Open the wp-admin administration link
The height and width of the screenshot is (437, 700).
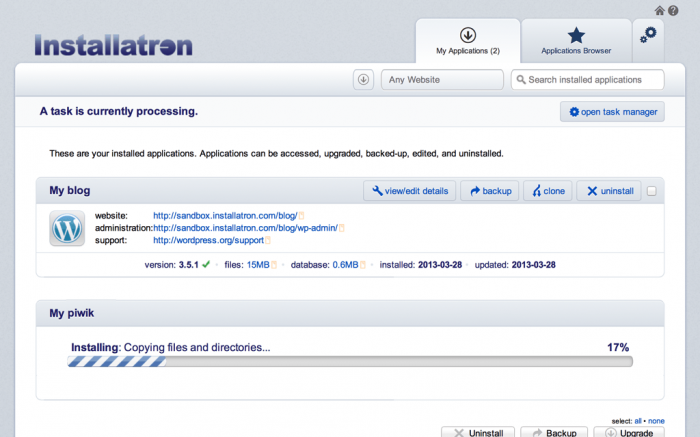click(x=246, y=228)
